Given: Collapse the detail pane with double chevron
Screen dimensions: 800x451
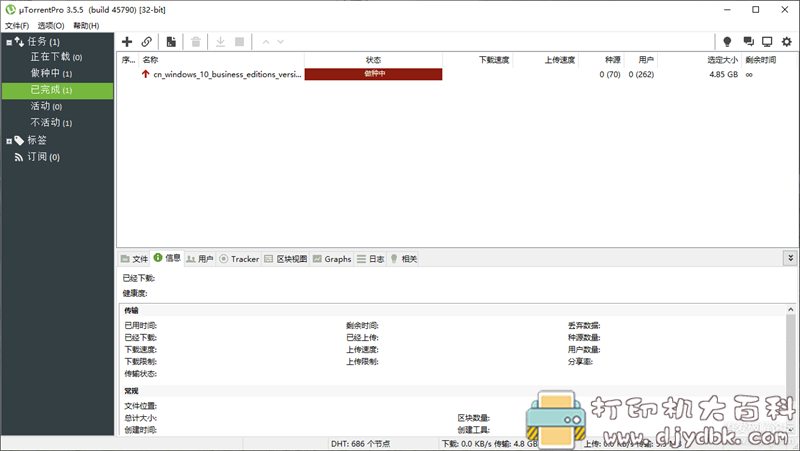Looking at the screenshot, I should [790, 258].
